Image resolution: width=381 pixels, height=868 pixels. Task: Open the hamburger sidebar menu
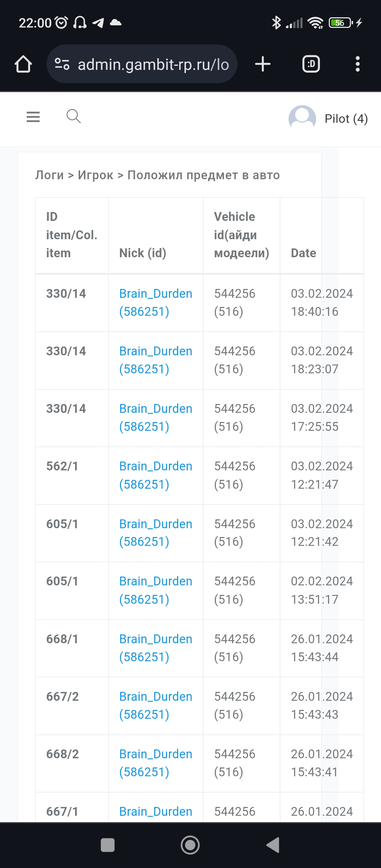pyautogui.click(x=33, y=117)
